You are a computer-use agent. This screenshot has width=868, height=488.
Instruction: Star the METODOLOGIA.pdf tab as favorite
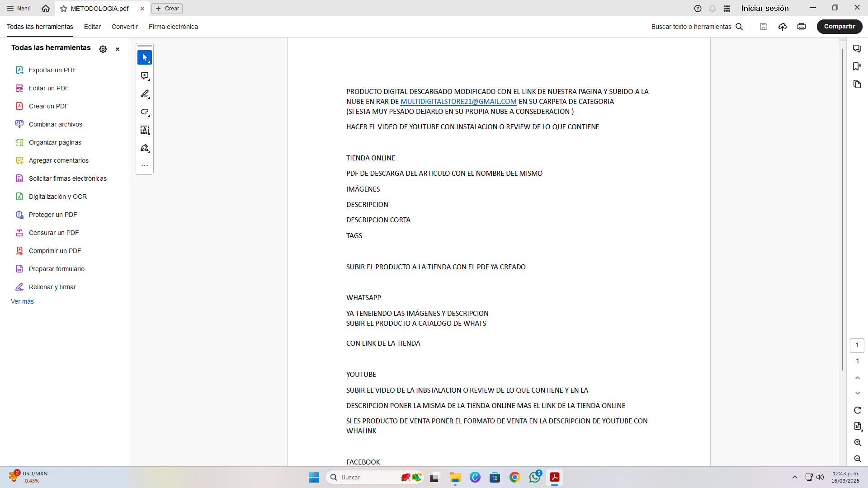(x=64, y=9)
